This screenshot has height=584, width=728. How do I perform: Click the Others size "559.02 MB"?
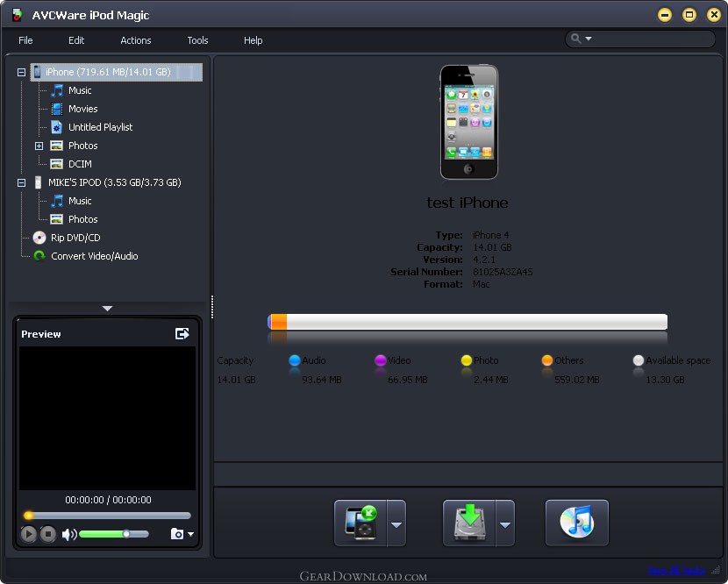[576, 380]
